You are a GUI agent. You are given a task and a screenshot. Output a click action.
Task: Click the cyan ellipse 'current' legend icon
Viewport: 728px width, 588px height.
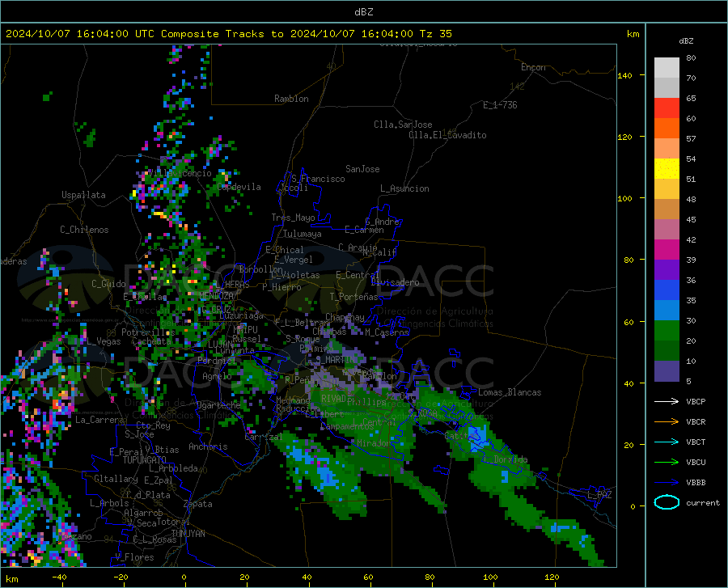pos(667,502)
